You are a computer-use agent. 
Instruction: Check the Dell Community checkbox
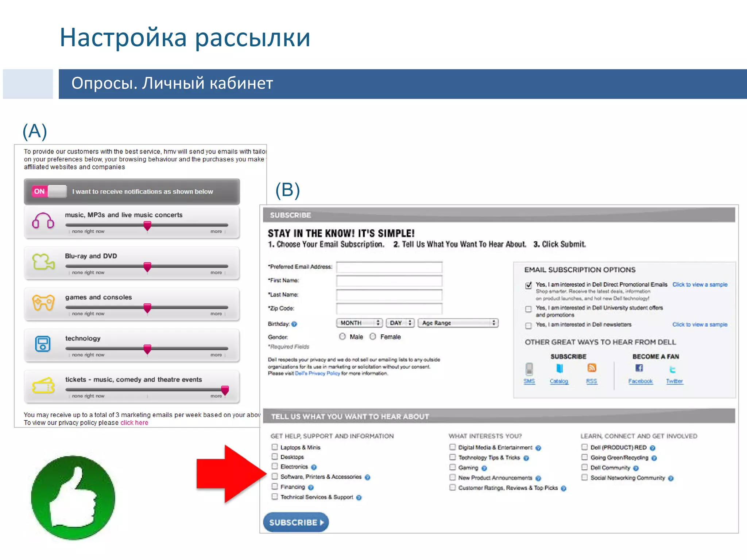pos(584,467)
